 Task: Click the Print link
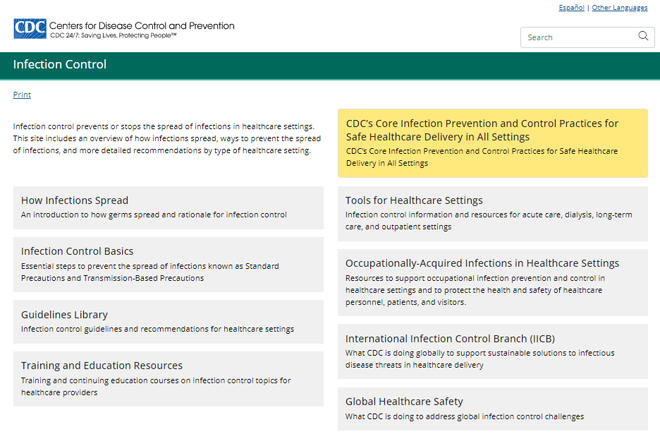22,95
